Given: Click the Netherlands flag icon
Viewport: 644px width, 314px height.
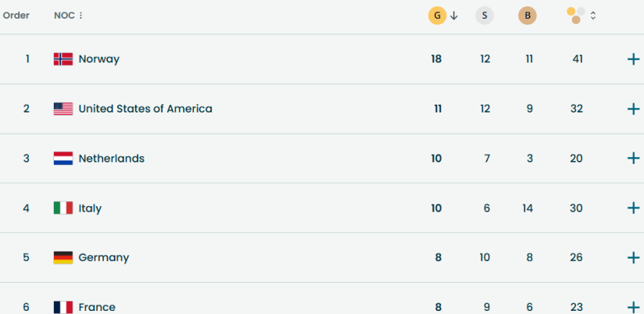Looking at the screenshot, I should pyautogui.click(x=63, y=159).
